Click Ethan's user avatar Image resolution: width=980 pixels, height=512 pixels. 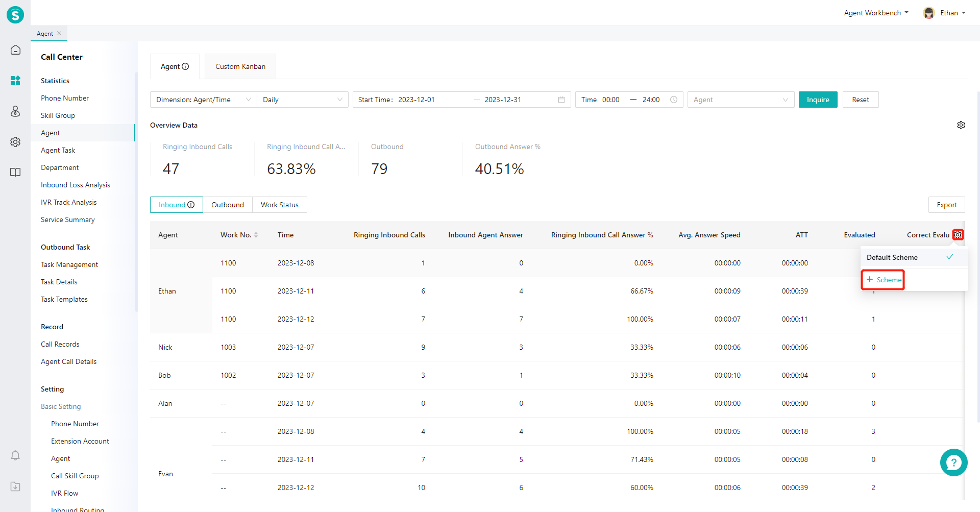tap(929, 13)
